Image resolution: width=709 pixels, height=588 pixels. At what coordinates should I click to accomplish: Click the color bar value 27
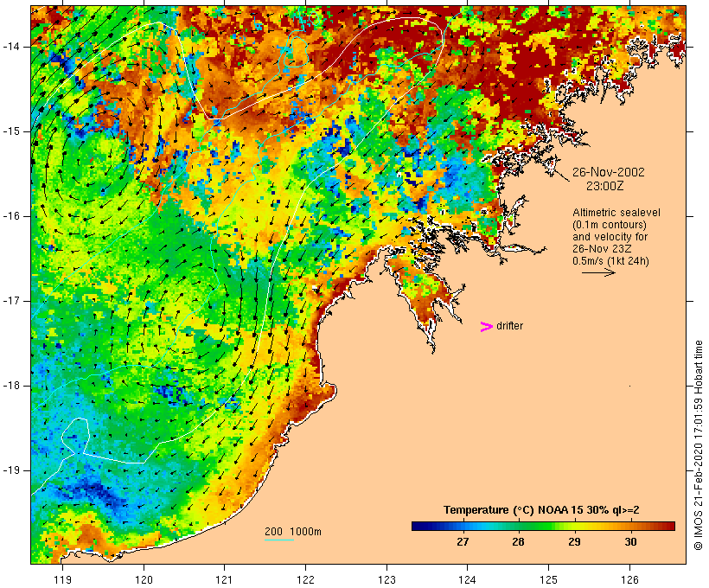click(x=463, y=542)
